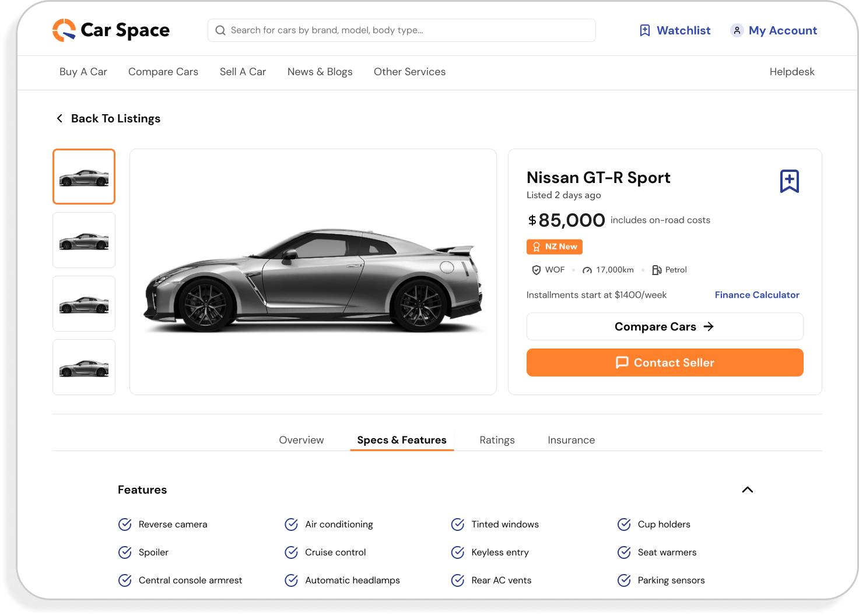The width and height of the screenshot is (859, 616).
Task: Select the second car thumbnail
Action: click(84, 240)
